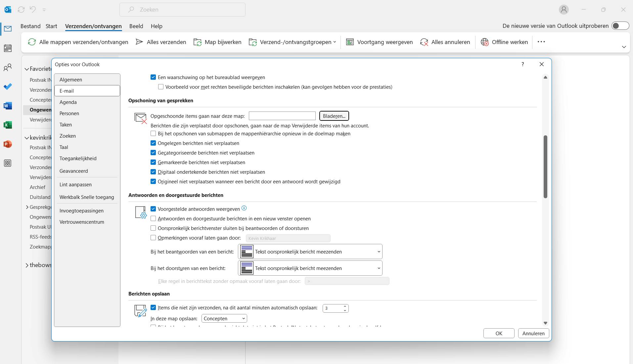Select Algemeen in options sidebar
The width and height of the screenshot is (633, 364).
click(x=87, y=80)
